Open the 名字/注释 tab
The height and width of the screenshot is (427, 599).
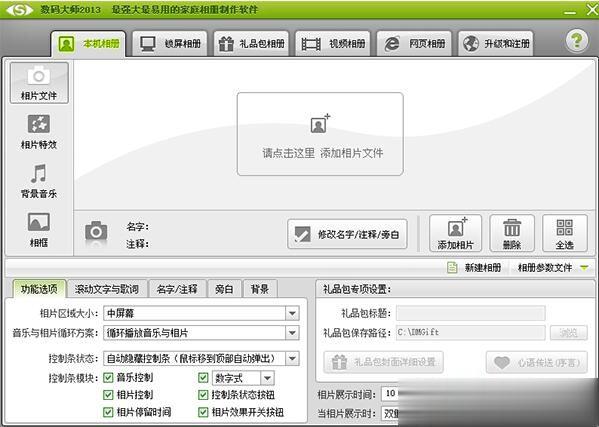[177, 289]
